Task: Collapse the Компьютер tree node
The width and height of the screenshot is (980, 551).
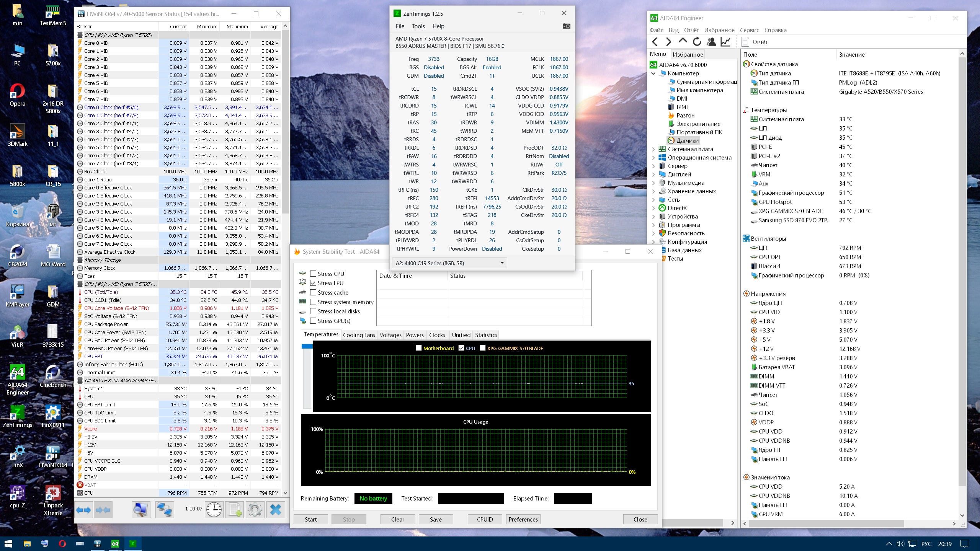Action: click(653, 73)
